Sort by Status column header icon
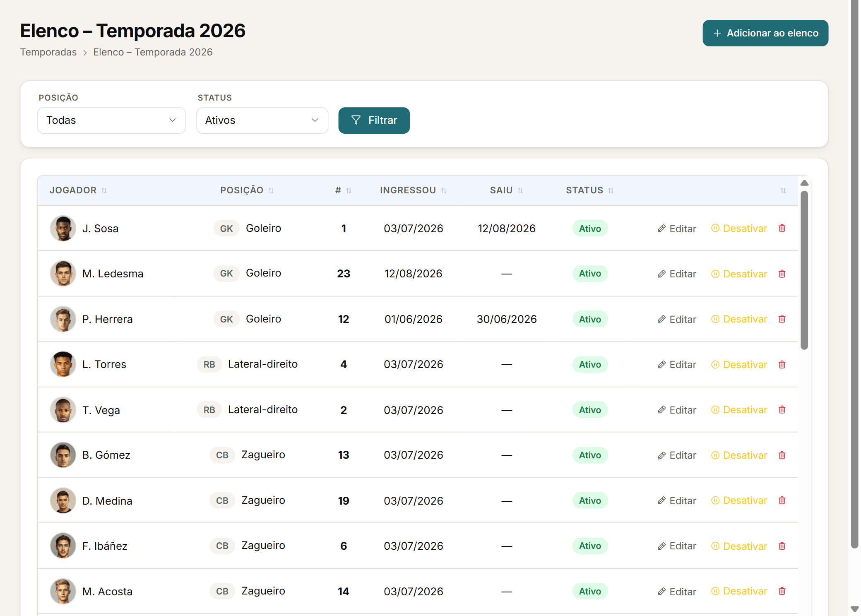Screen dimensions: 861x616 click(x=611, y=190)
